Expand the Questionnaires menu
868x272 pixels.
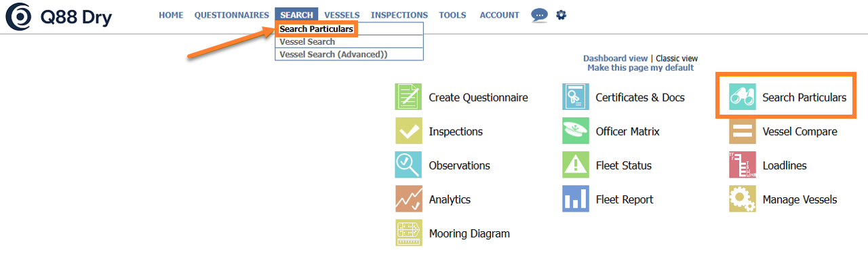(x=231, y=15)
